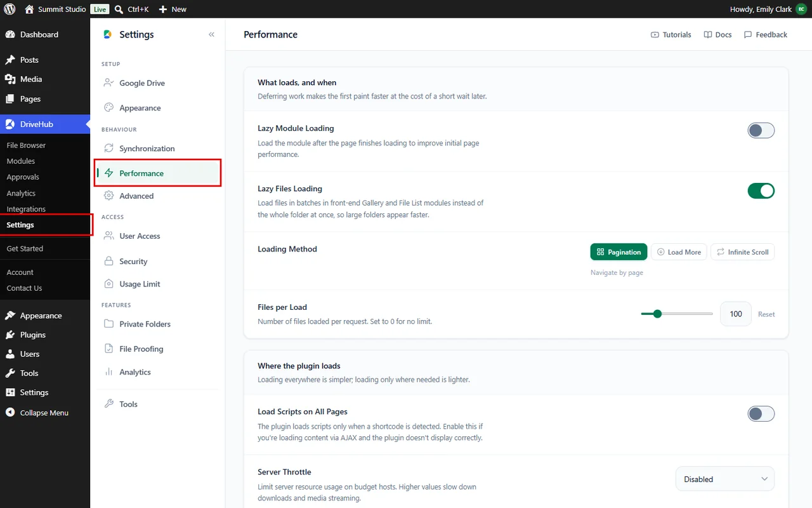Viewport: 812px width, 508px height.
Task: Click the File Proofing document icon
Action: (108, 349)
